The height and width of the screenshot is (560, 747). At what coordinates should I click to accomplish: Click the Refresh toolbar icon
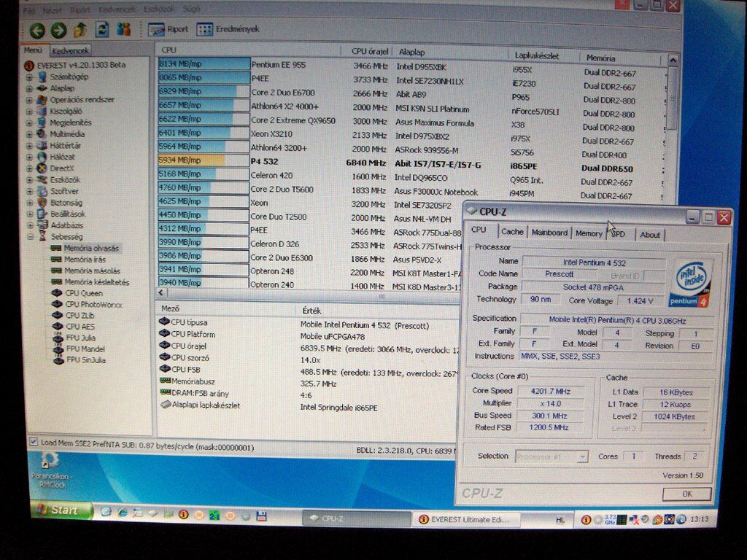(x=102, y=29)
